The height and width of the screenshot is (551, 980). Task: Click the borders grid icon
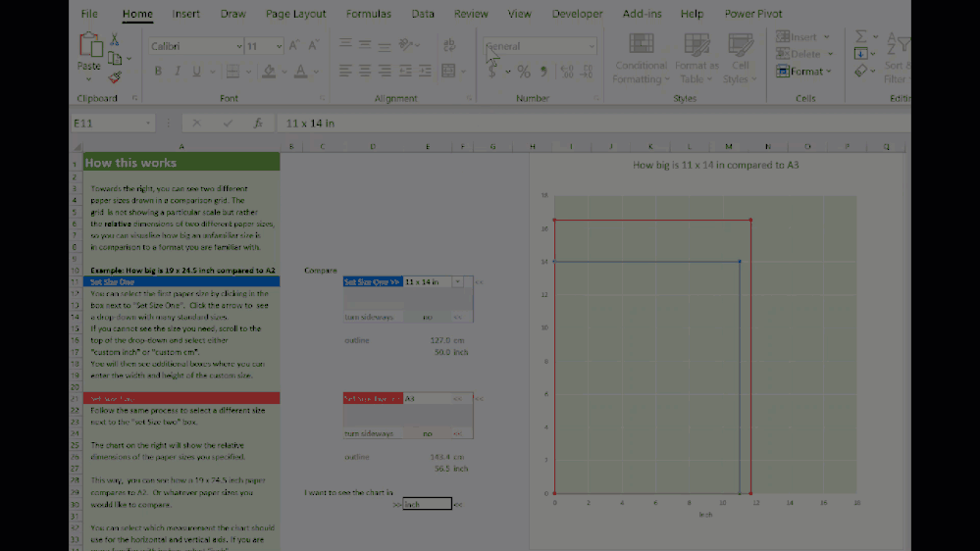pos(232,72)
